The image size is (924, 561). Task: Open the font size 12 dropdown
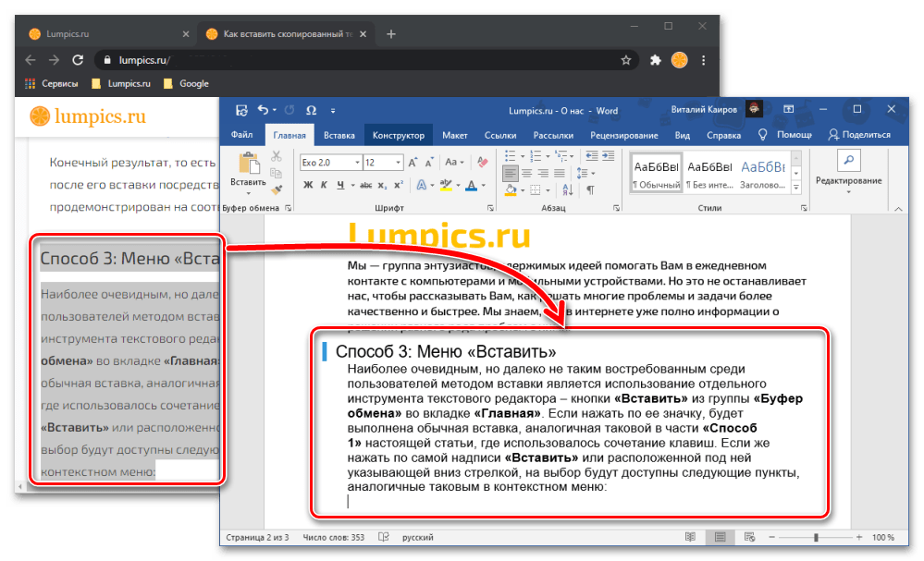tap(398, 163)
